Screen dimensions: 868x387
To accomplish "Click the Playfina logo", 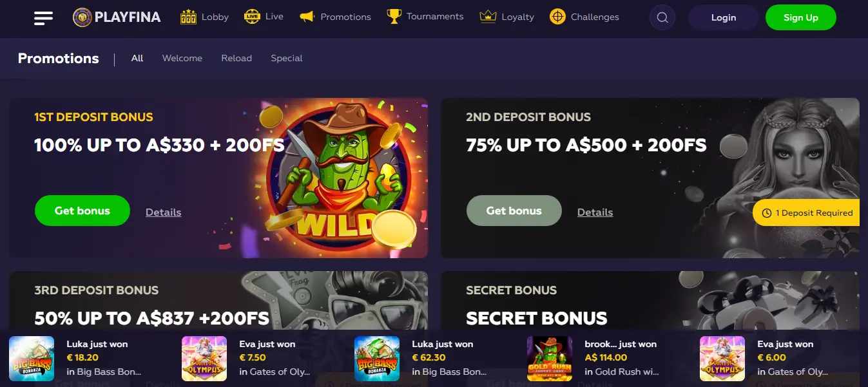I will [x=117, y=17].
